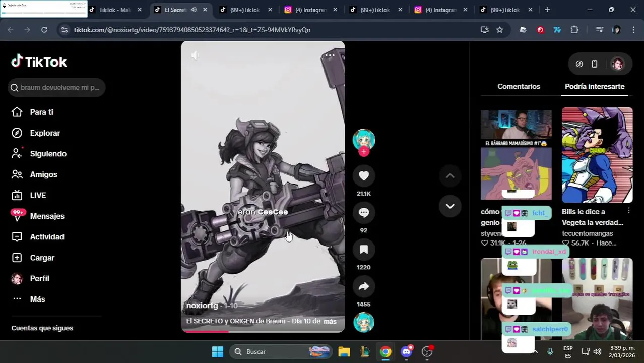The width and height of the screenshot is (644, 363).
Task: Open the Chrome media controls icon
Action: pos(599,30)
